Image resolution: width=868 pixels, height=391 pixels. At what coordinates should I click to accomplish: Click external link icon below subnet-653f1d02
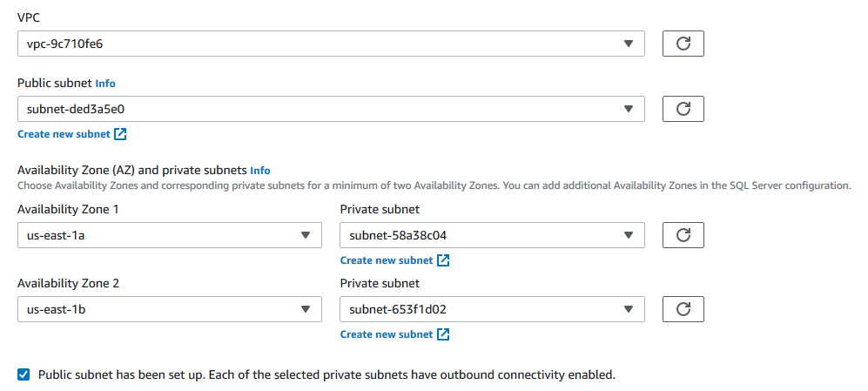(x=443, y=334)
